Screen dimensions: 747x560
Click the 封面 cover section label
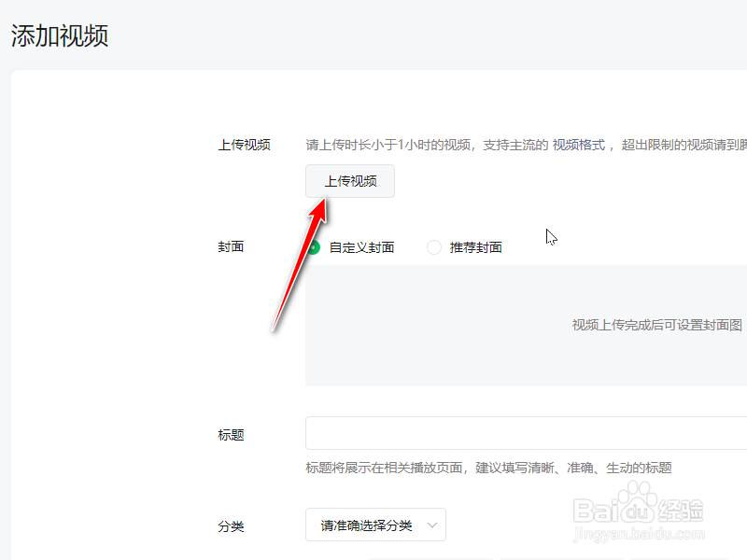click(x=231, y=247)
